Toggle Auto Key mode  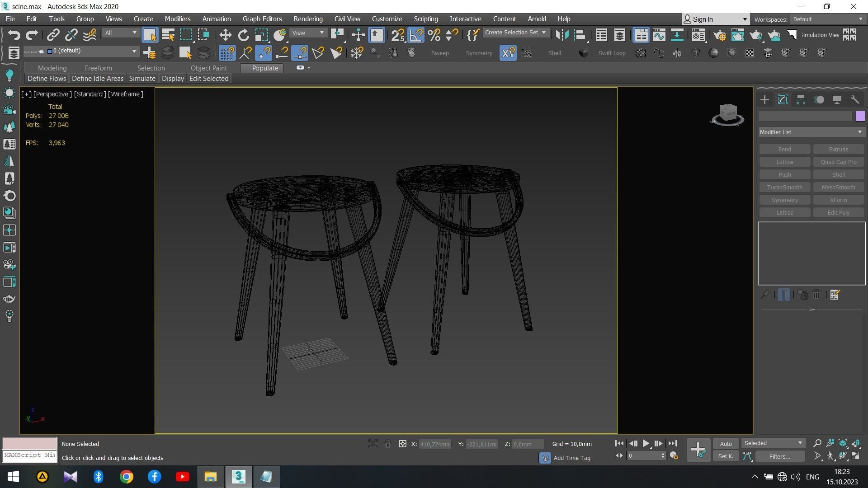tap(726, 444)
